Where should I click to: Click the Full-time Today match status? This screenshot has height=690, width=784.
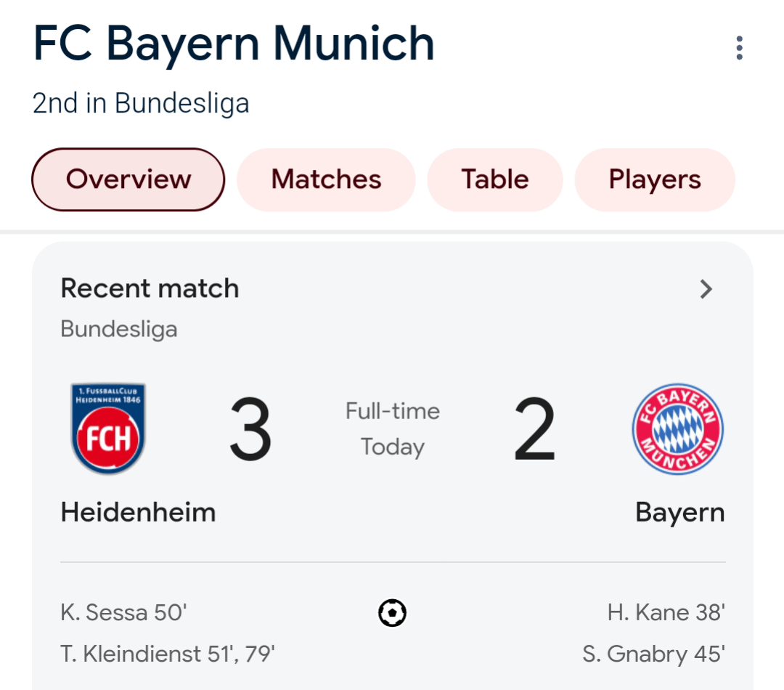click(x=393, y=429)
